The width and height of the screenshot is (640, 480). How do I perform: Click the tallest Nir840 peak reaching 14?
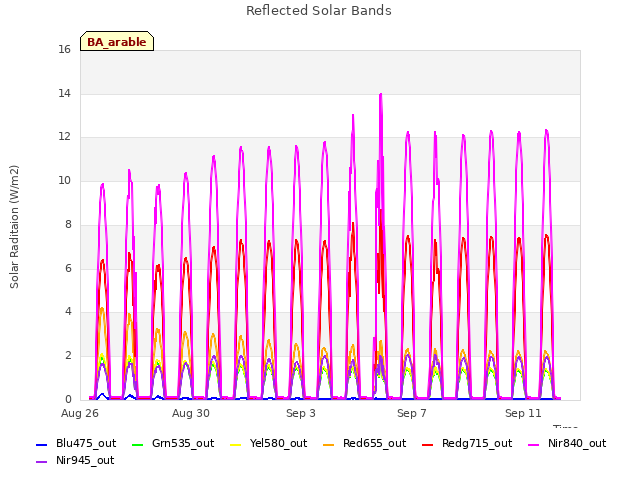tap(381, 95)
